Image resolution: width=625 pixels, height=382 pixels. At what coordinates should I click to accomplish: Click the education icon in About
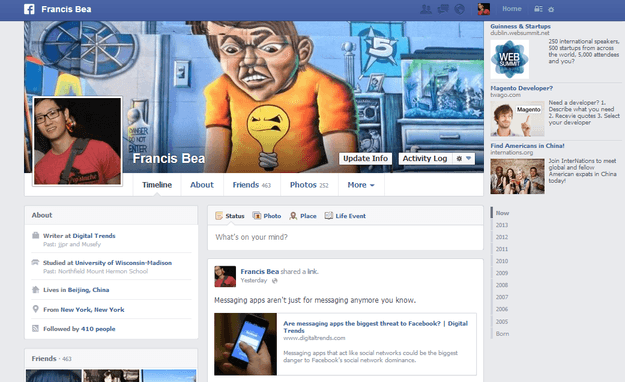[x=35, y=262]
